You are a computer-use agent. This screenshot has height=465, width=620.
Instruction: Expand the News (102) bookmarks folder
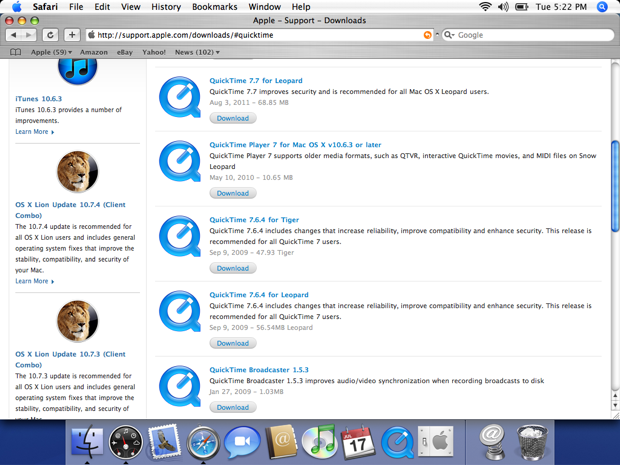(197, 52)
